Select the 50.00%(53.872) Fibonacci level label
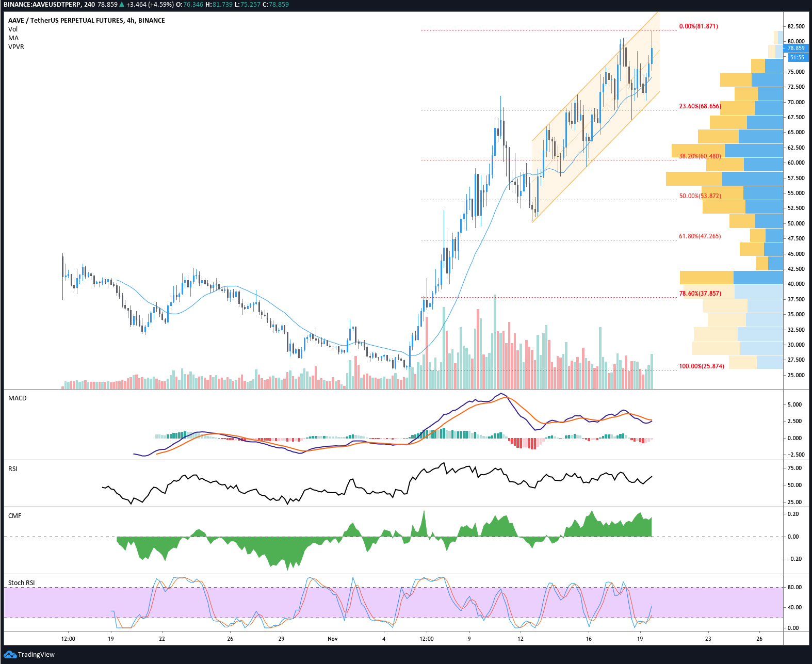Screen dimensions: 812x664 point(700,196)
